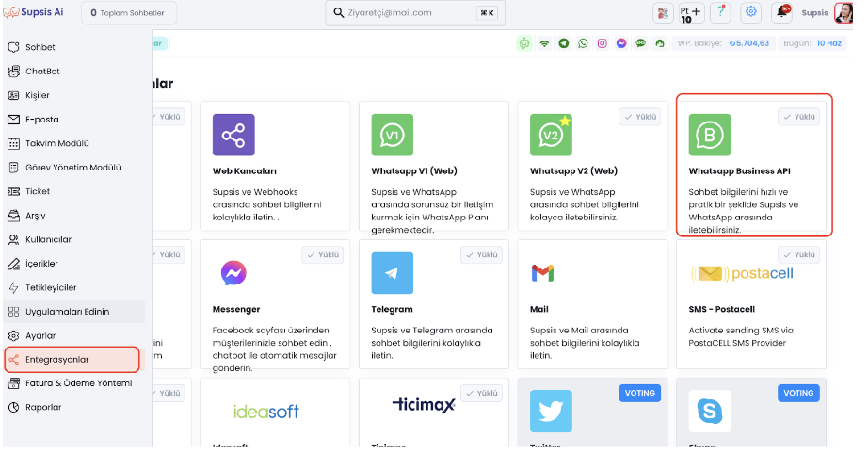Screen dimensions: 868x454
Task: Click the Web Kancaları title text
Action: click(245, 171)
